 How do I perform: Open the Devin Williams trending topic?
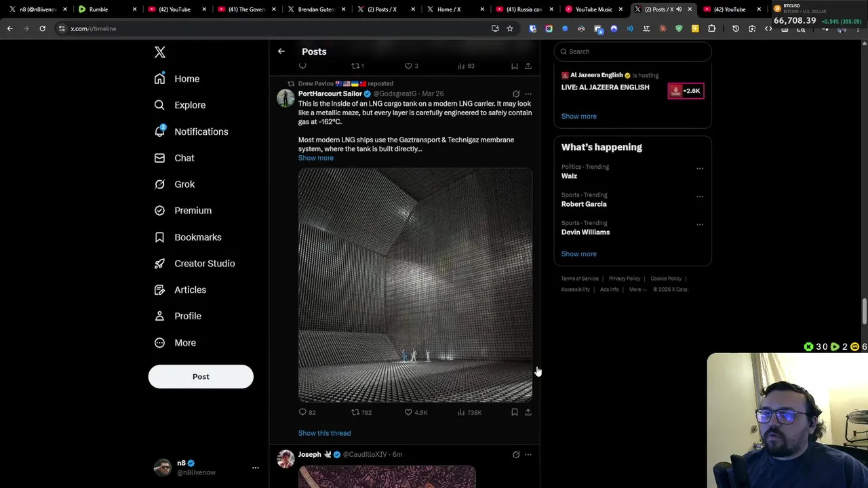pos(585,232)
